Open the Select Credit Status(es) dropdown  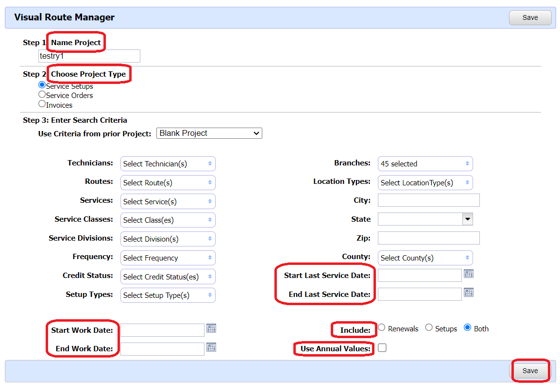tap(168, 277)
